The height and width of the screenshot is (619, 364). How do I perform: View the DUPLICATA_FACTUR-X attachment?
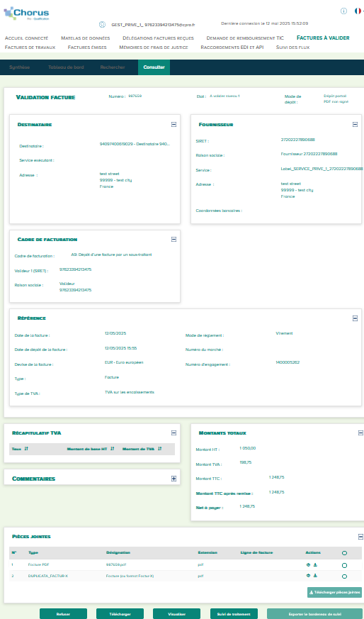[x=309, y=576]
